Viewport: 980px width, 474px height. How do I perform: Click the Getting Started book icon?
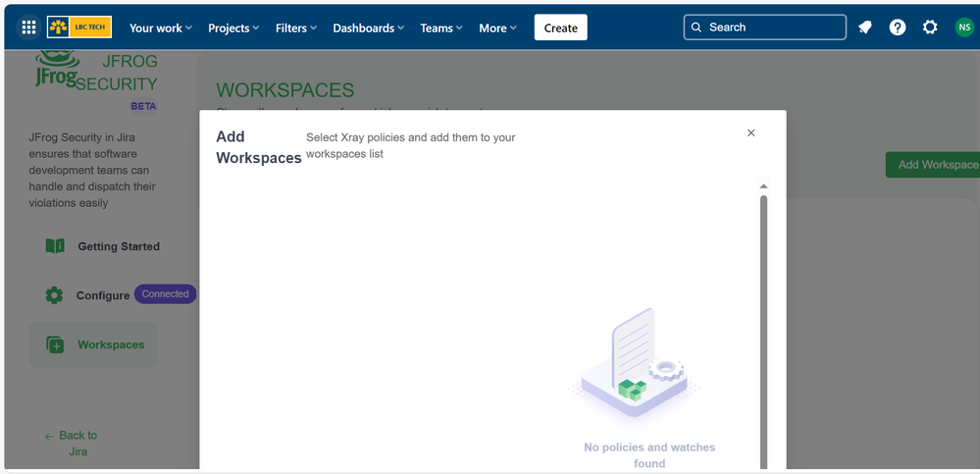click(x=55, y=245)
